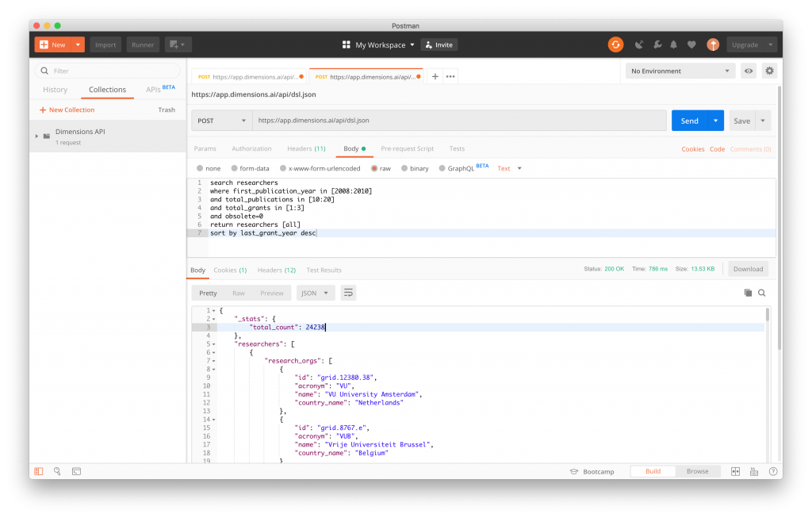Open the wrench settings icon

click(657, 45)
